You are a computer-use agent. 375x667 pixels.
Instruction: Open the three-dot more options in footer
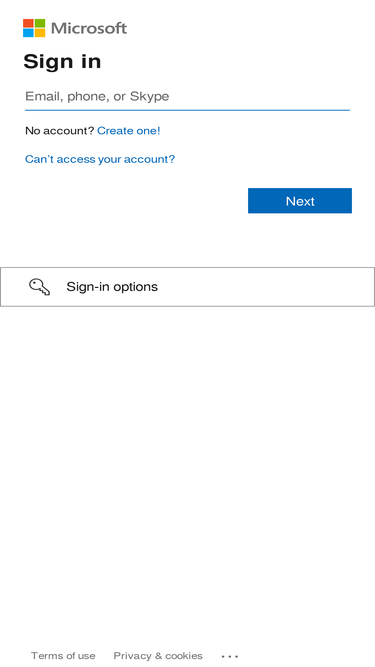(x=230, y=656)
